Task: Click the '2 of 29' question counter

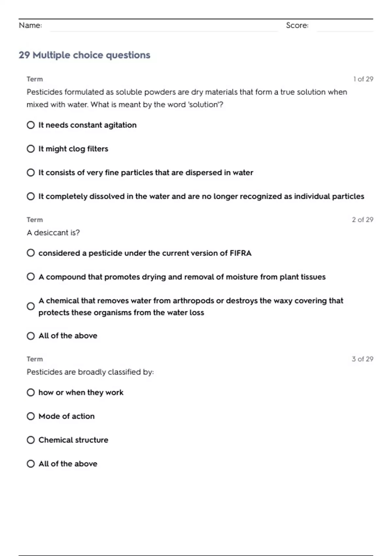Action: pyautogui.click(x=362, y=220)
